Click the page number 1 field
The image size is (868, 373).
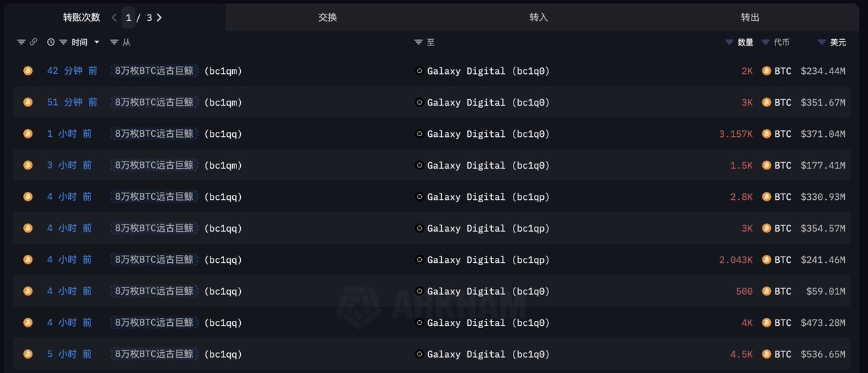[128, 17]
